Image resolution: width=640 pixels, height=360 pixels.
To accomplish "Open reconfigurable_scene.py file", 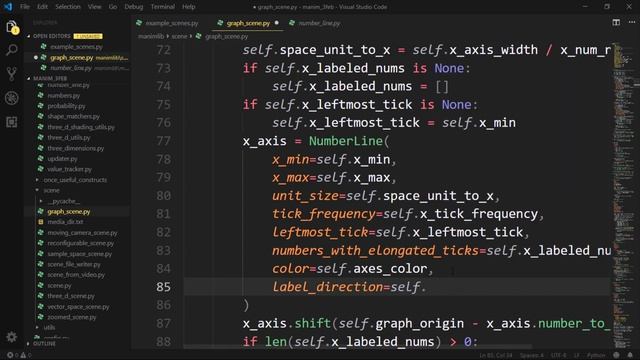I will 80,243.
